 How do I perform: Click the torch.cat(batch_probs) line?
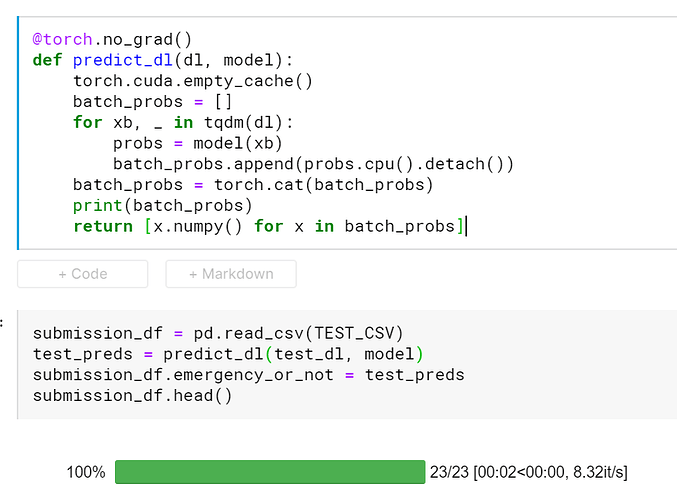click(x=252, y=185)
